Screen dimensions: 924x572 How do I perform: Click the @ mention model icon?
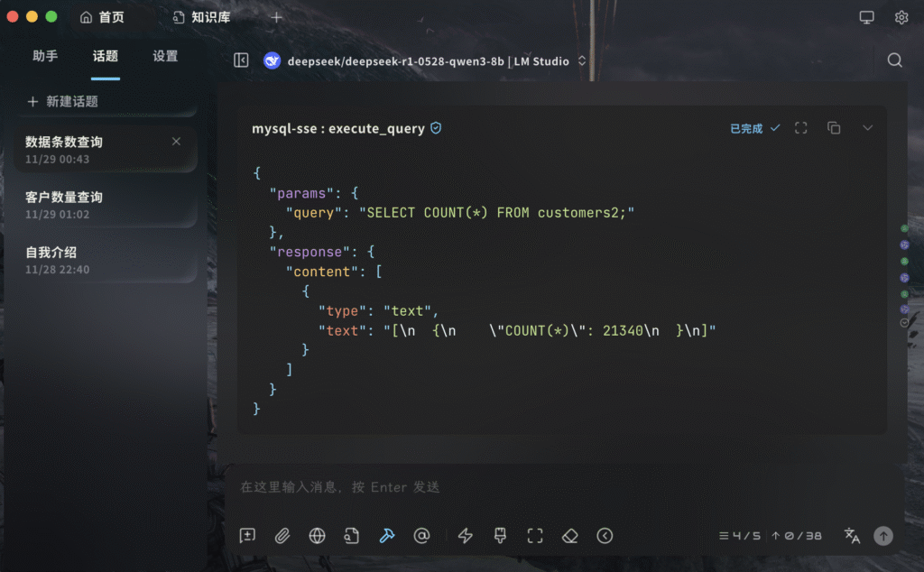[421, 536]
